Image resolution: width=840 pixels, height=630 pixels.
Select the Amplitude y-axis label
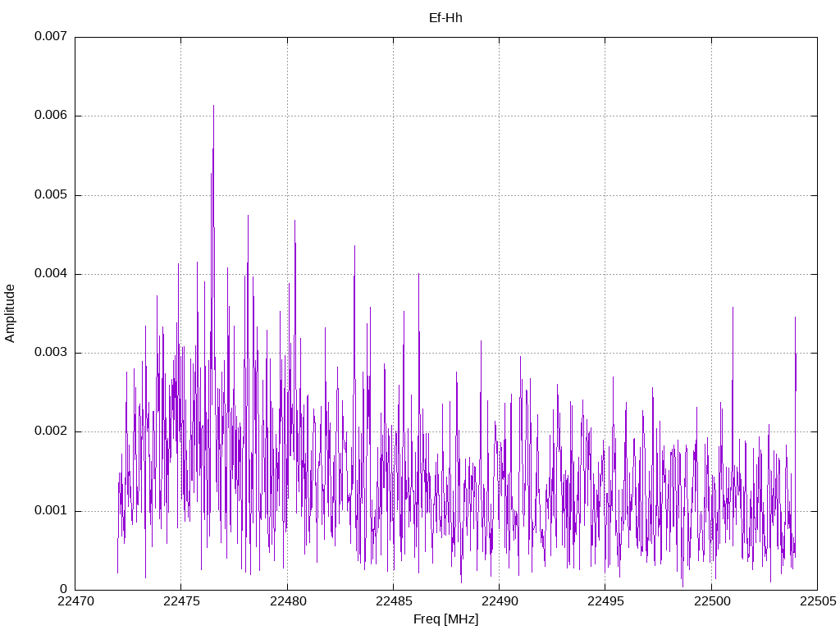pyautogui.click(x=10, y=313)
